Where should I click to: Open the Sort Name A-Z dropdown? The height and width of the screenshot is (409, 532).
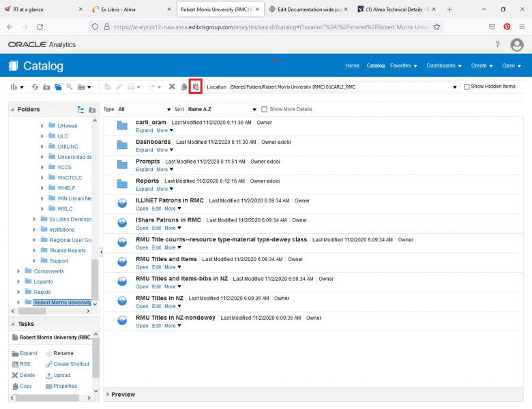click(x=222, y=109)
